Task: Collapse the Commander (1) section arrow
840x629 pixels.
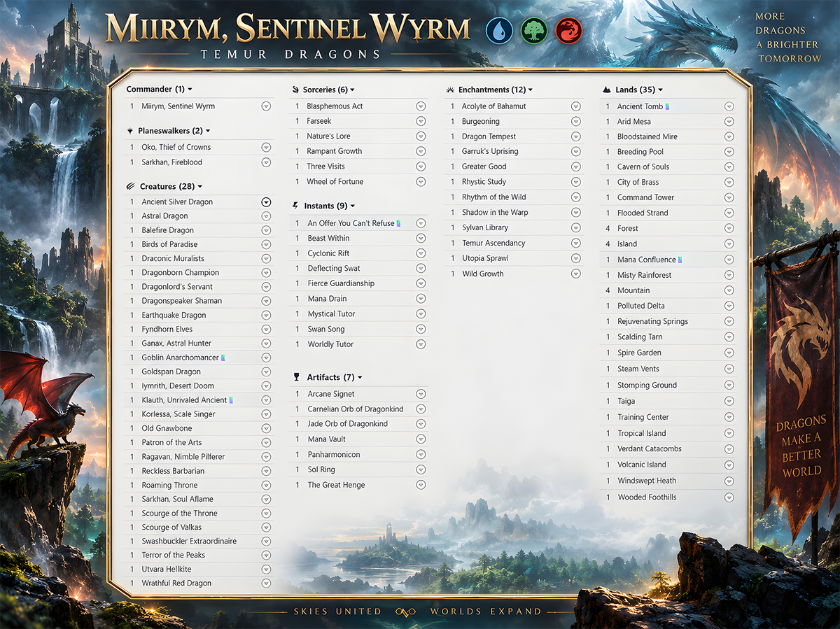Action: coord(190,90)
